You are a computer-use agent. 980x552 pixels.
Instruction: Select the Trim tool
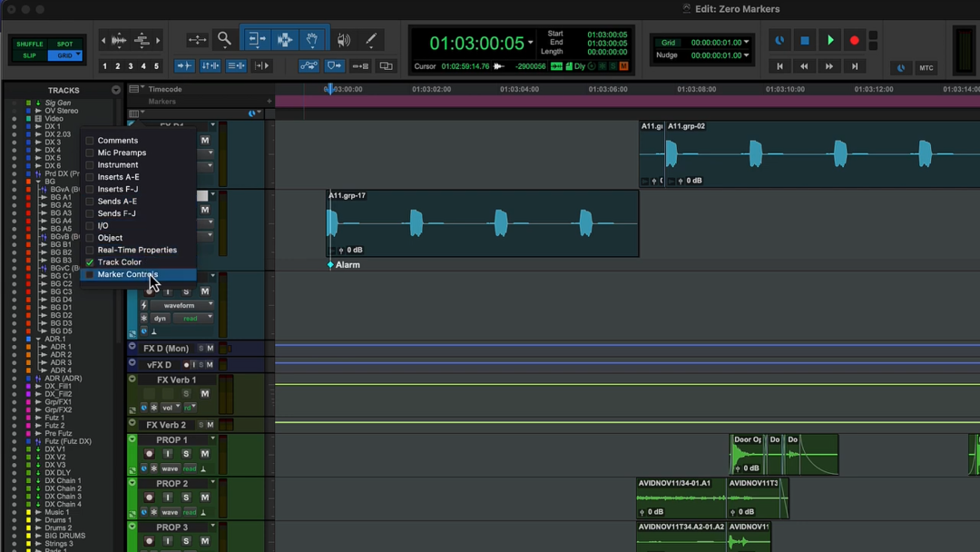pyautogui.click(x=257, y=40)
